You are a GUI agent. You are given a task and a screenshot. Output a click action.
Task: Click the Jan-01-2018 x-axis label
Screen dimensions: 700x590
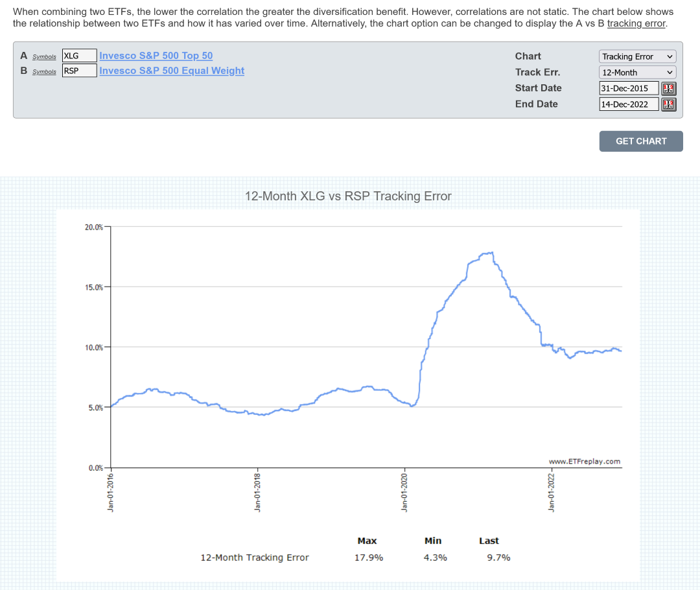coord(257,493)
